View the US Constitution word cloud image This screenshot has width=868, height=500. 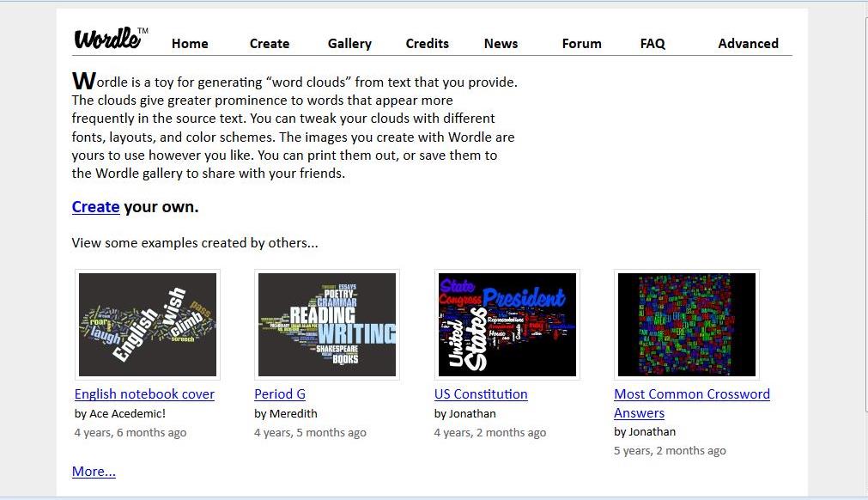coord(507,325)
